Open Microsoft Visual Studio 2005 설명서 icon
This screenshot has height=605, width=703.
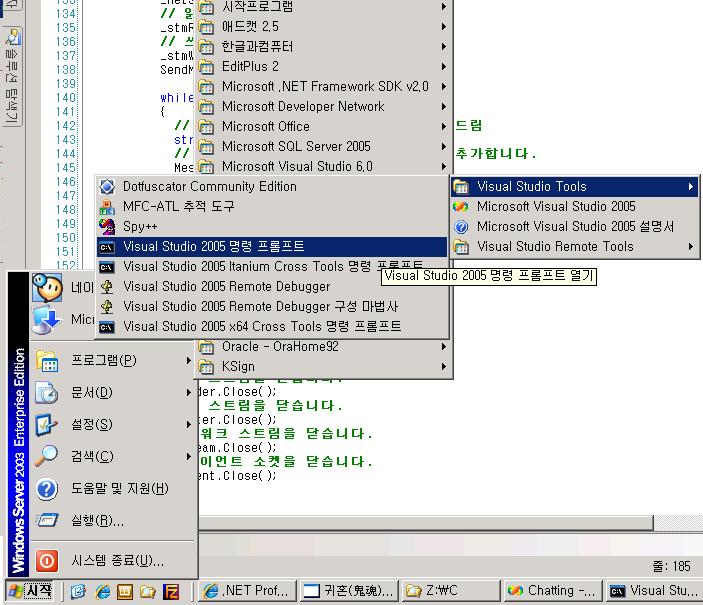click(460, 227)
